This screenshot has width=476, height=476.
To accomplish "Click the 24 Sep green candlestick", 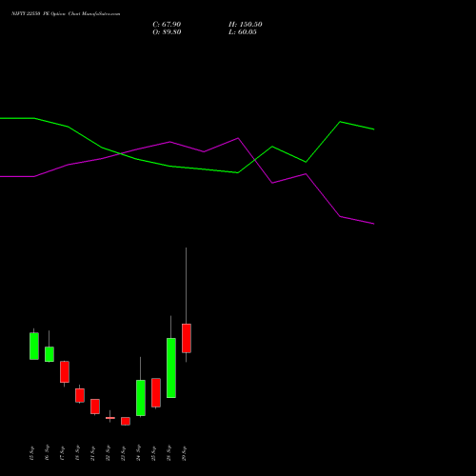I will pyautogui.click(x=141, y=398).
